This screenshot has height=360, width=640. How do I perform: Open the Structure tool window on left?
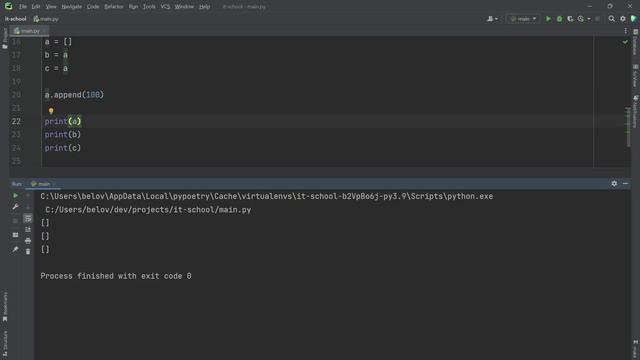(x=5, y=344)
